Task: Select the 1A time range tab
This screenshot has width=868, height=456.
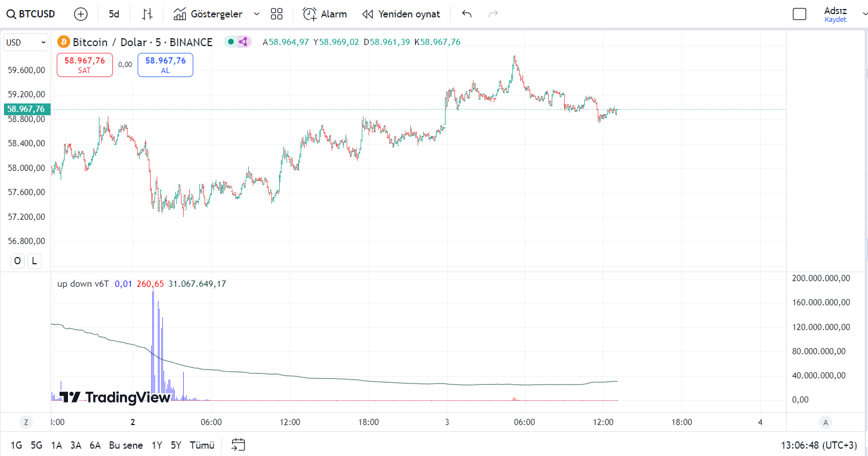Action: coord(56,445)
